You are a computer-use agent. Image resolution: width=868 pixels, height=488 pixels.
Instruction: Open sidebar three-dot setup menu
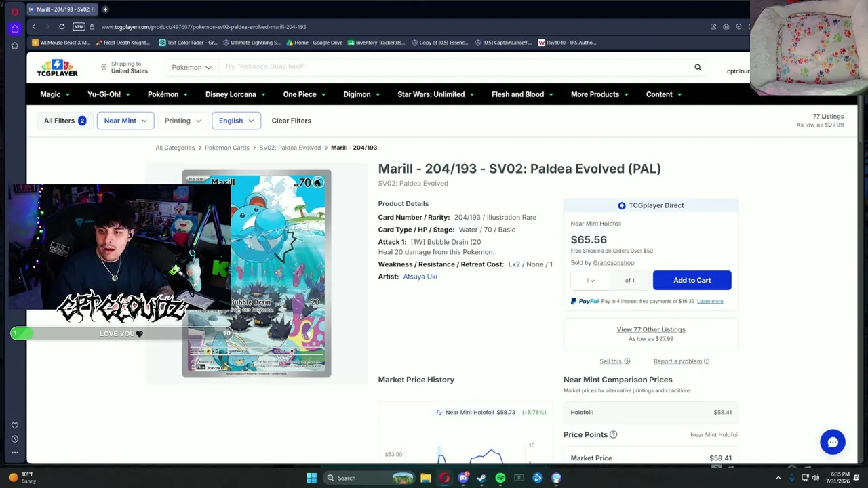(x=14, y=453)
